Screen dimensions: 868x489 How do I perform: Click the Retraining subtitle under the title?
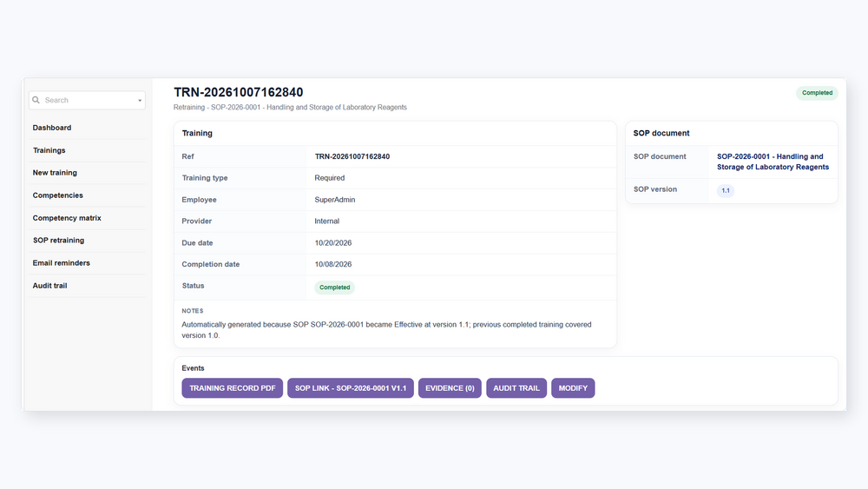(x=290, y=108)
